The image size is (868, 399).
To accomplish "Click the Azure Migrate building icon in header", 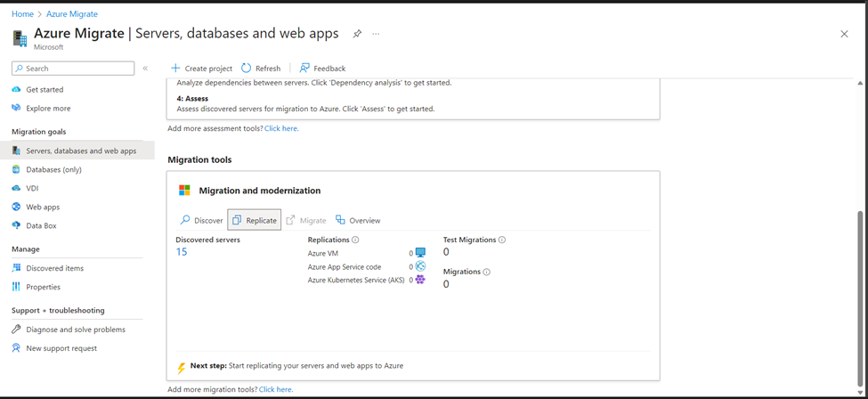I will [x=20, y=38].
